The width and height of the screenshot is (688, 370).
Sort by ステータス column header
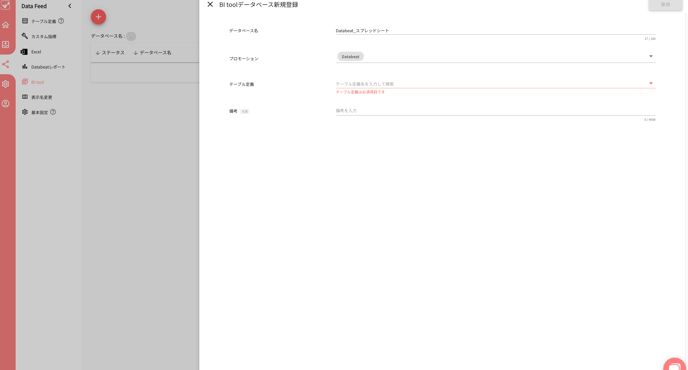click(110, 53)
